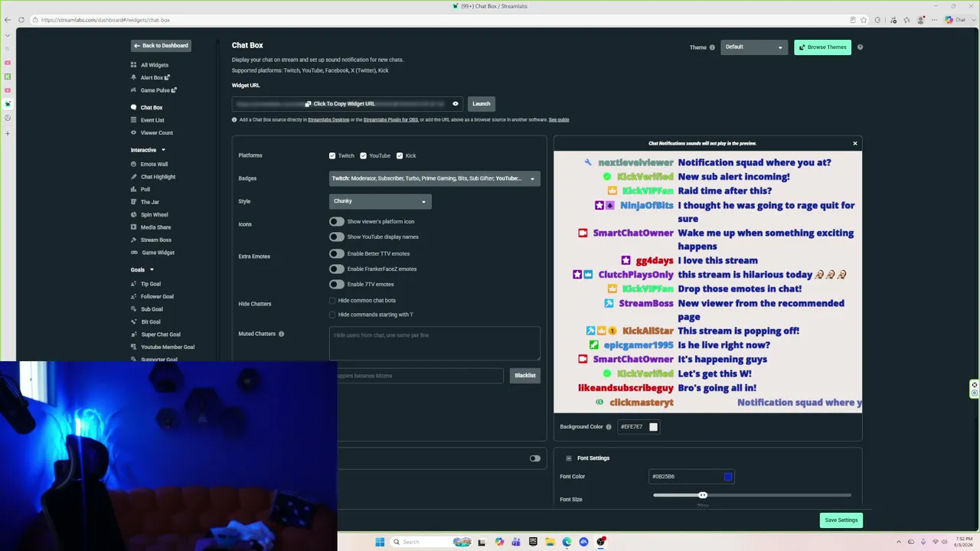Open Viewer Count eye icon
Image resolution: width=980 pixels, height=551 pixels.
(133, 132)
